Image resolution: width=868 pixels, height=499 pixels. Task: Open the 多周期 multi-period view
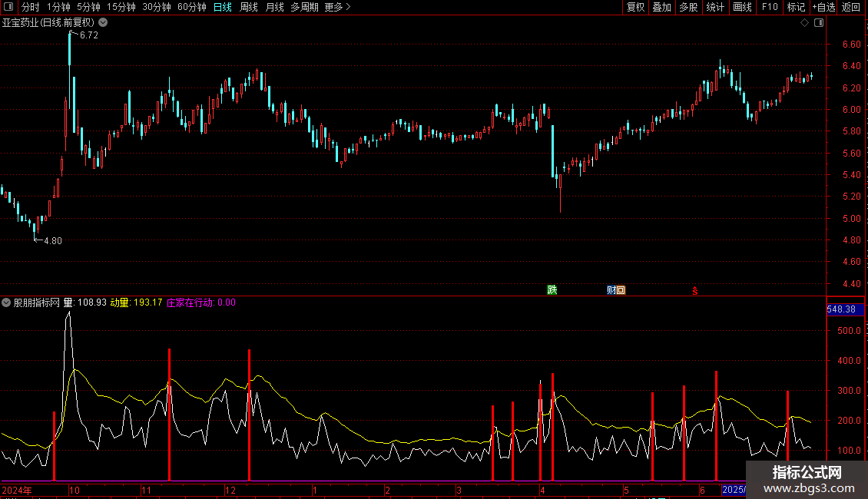pyautogui.click(x=304, y=7)
